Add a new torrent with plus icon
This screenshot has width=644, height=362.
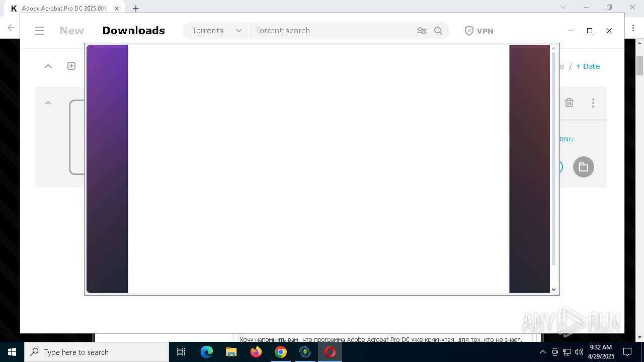point(71,66)
